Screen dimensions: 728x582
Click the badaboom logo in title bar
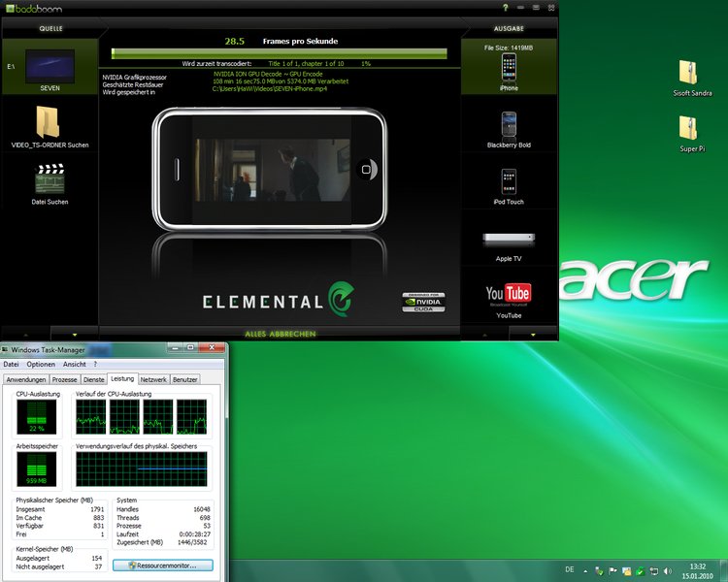33,8
